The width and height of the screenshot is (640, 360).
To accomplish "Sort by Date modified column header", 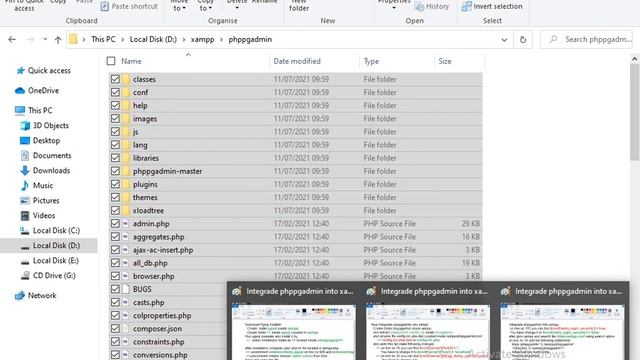I will pos(297,61).
